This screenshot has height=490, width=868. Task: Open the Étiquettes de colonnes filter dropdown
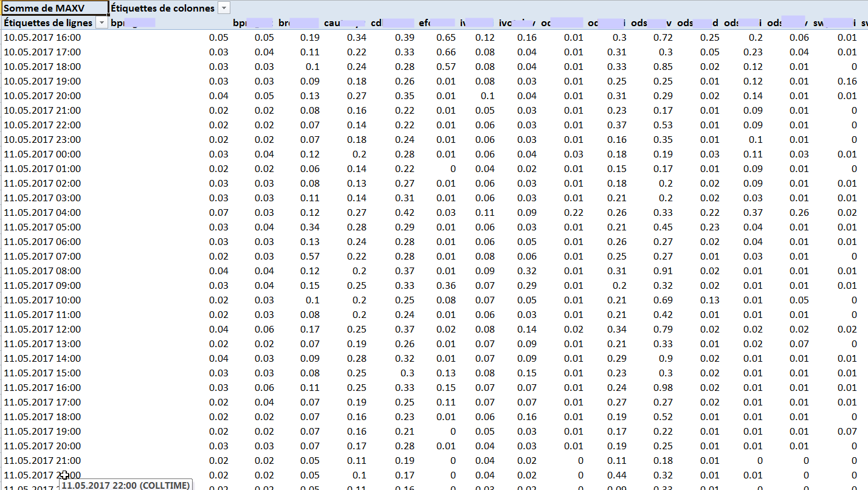click(224, 8)
